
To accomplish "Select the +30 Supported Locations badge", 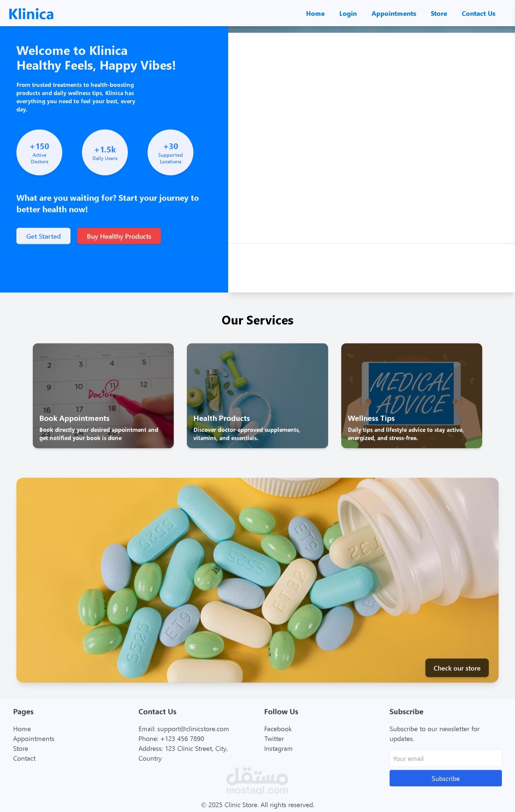I will pyautogui.click(x=170, y=153).
